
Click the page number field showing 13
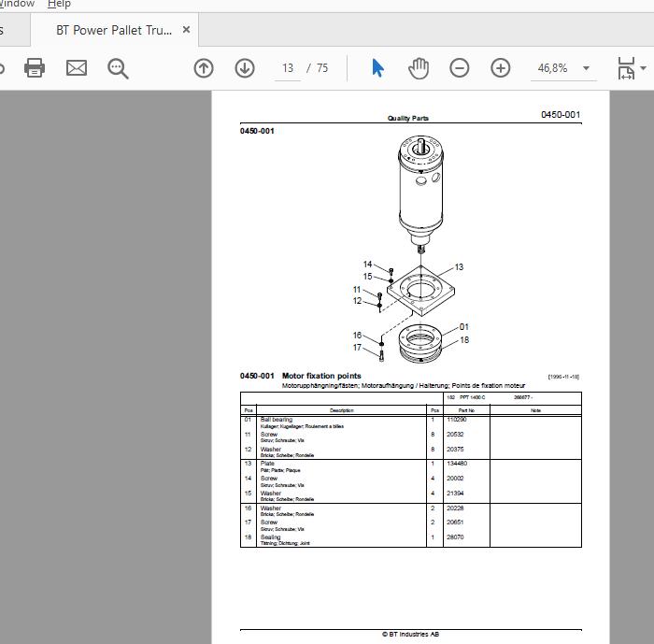coord(288,68)
